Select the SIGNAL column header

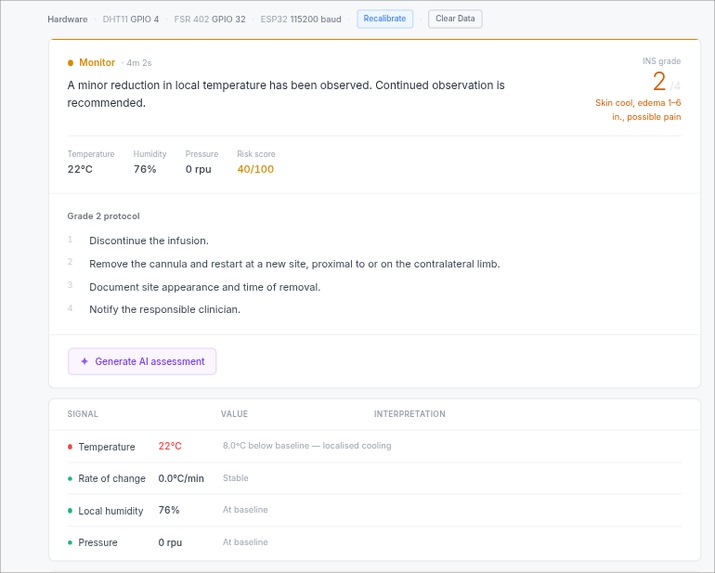point(83,414)
